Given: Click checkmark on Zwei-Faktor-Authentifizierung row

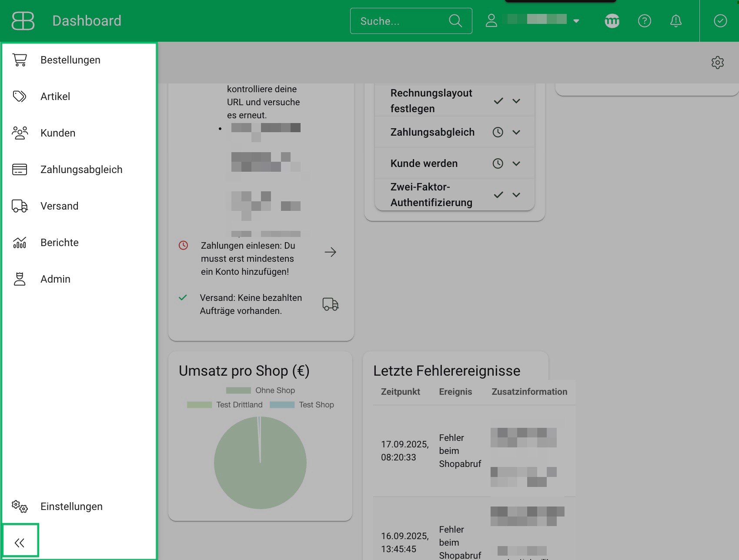Looking at the screenshot, I should click(498, 195).
